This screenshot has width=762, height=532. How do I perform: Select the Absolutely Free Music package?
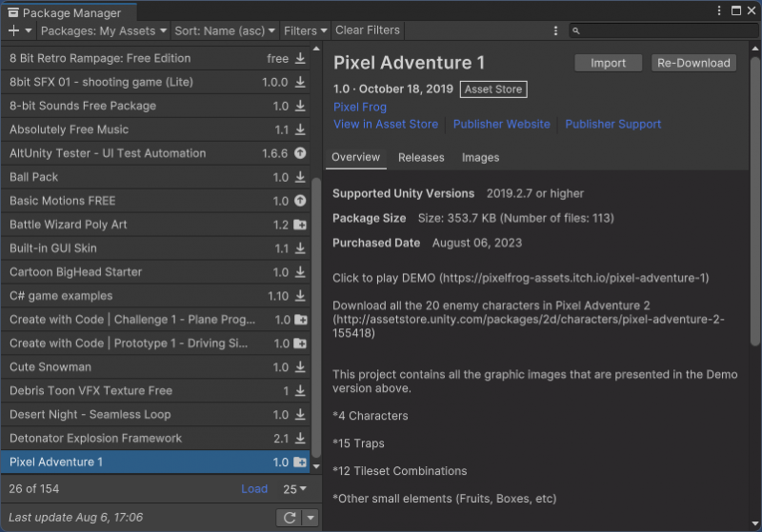155,129
